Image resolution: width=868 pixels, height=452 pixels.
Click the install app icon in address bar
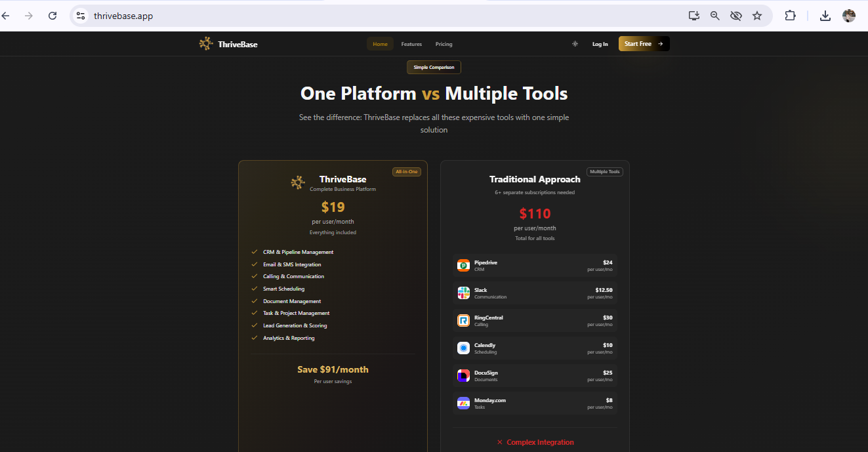[694, 16]
